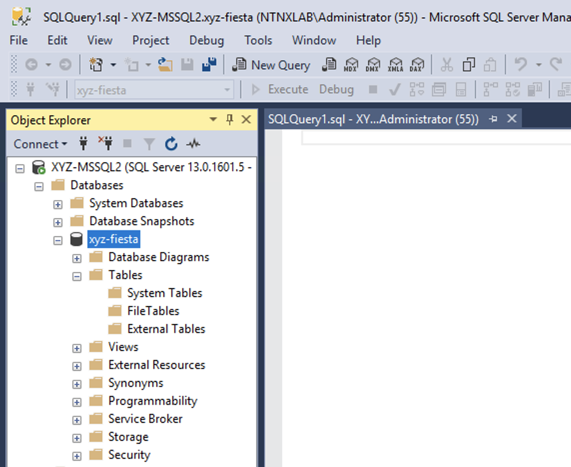
Task: Select the System Tables folder
Action: pos(164,293)
